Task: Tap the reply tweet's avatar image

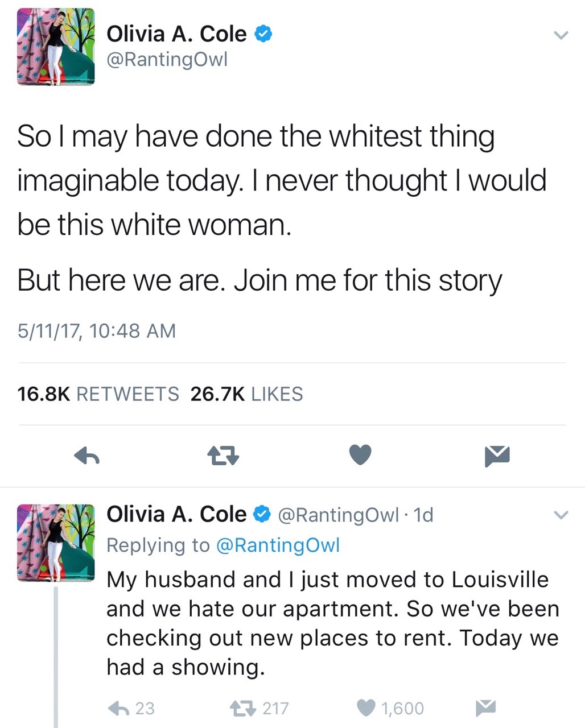Action: [x=56, y=543]
